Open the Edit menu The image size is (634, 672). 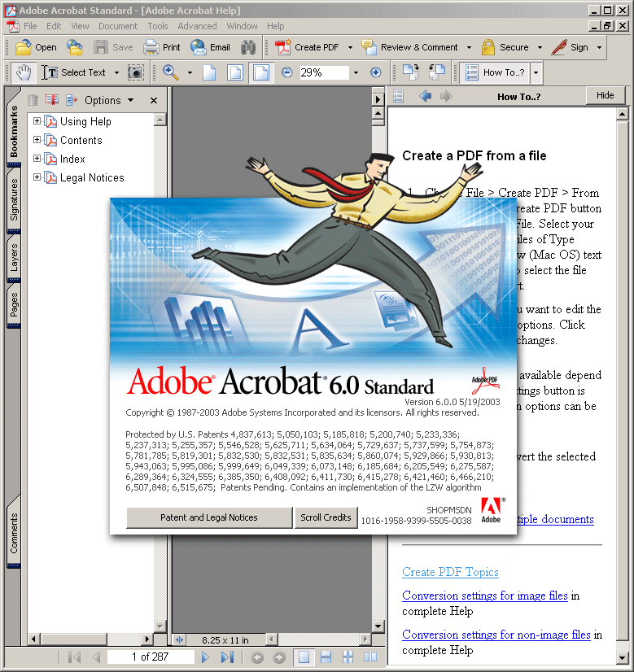[x=54, y=26]
